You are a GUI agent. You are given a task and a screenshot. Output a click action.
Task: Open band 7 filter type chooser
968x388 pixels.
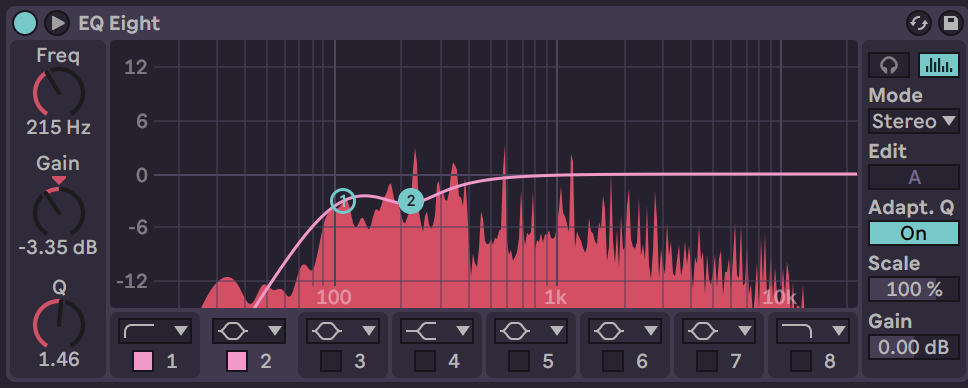pos(719,331)
